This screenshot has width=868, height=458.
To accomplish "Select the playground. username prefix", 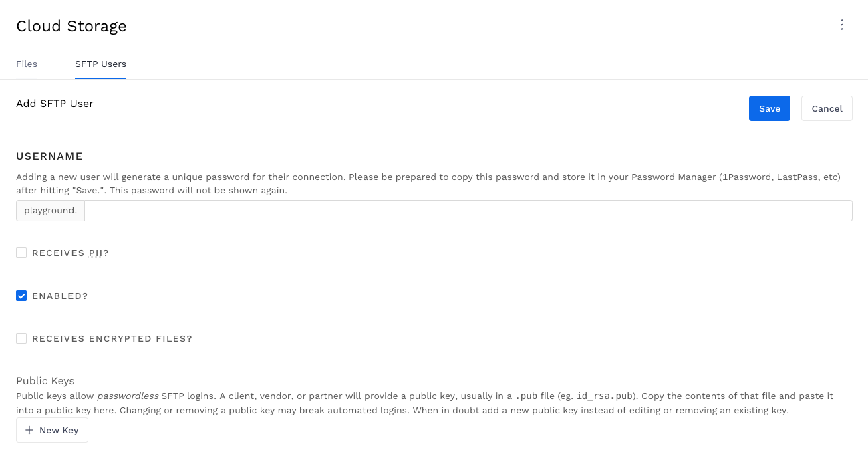I will 50,210.
